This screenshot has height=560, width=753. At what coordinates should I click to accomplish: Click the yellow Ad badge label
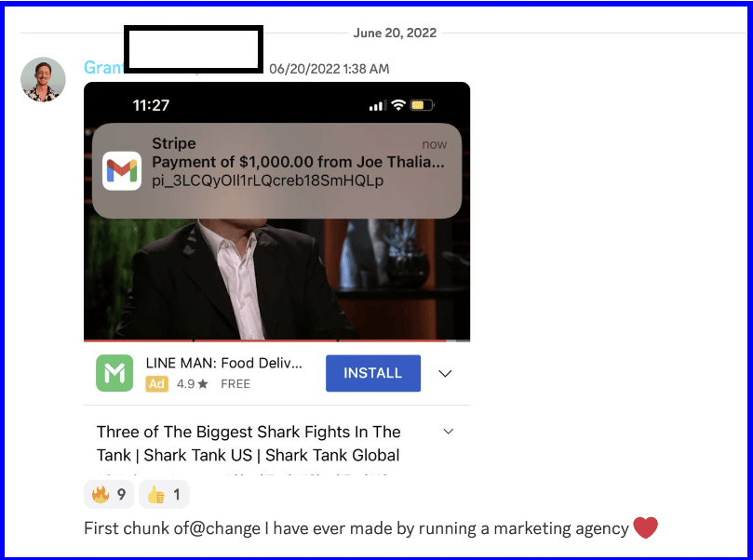click(157, 384)
